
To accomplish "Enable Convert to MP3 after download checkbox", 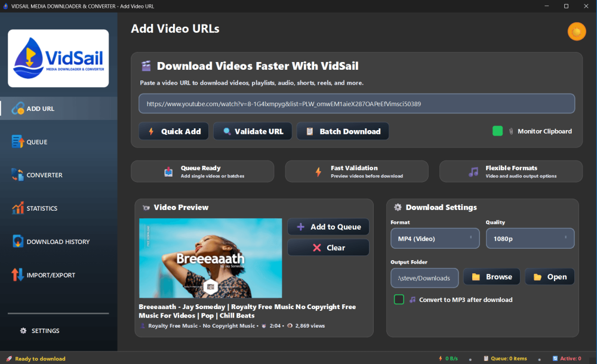I will (399, 300).
